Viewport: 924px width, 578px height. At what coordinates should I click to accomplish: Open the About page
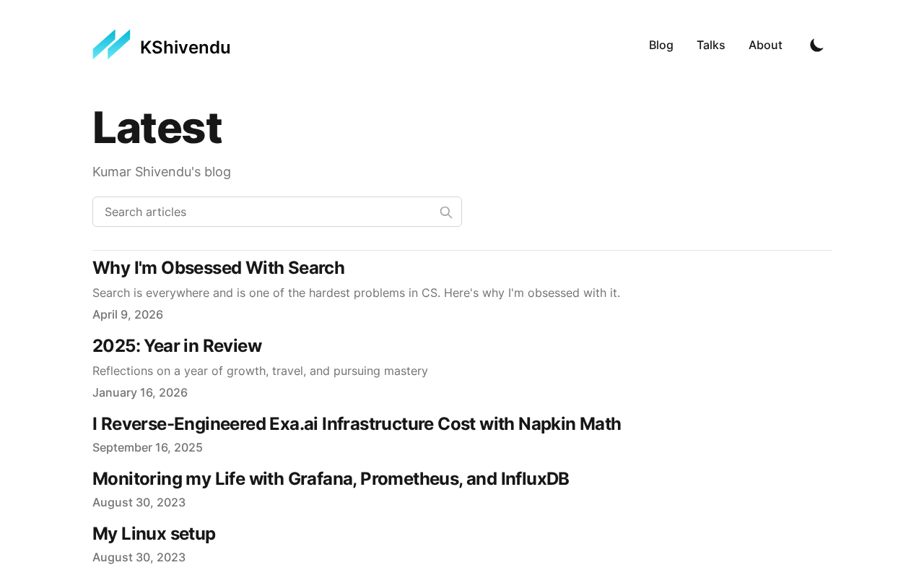[x=765, y=46]
